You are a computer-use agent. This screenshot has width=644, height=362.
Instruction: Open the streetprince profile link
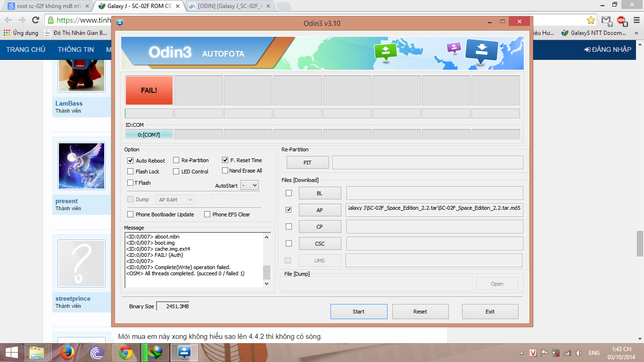[x=73, y=299]
